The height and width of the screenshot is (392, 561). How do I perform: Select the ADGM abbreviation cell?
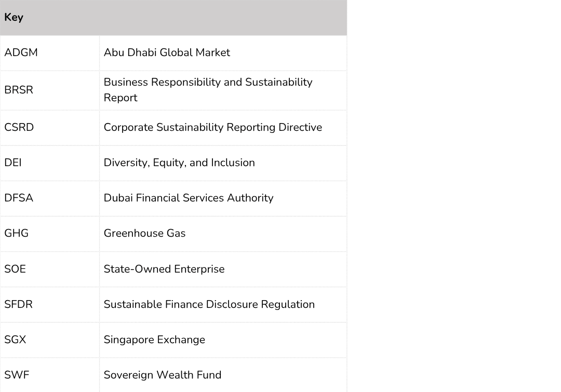click(50, 53)
